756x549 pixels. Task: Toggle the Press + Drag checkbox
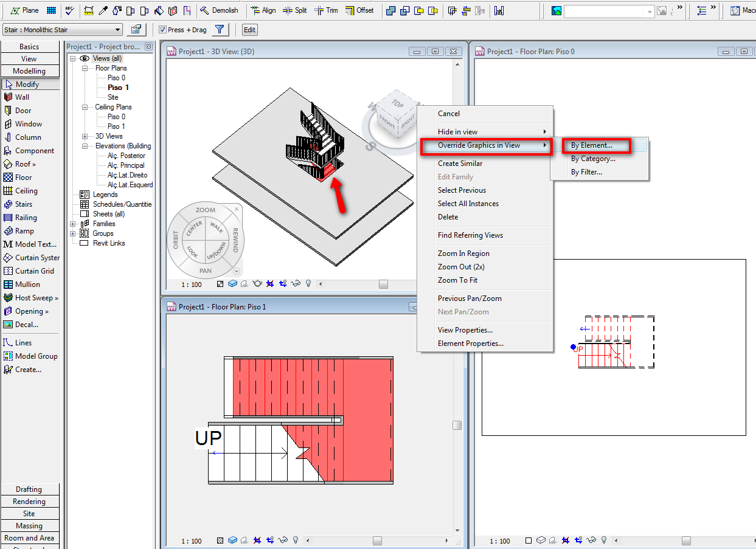[x=162, y=30]
